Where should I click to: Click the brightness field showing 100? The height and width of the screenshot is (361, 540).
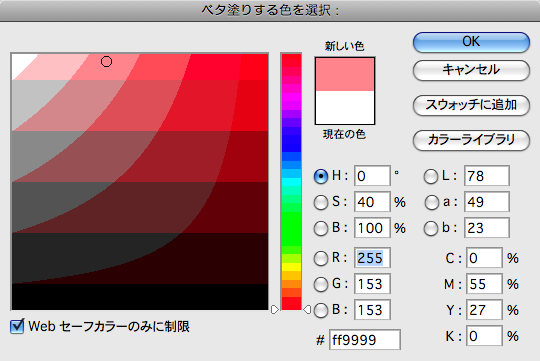(x=372, y=228)
